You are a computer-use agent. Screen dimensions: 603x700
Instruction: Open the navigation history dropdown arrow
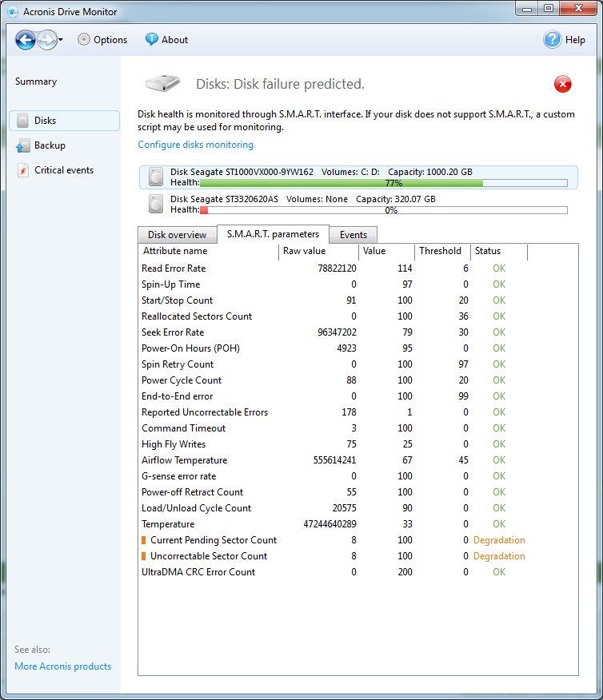coord(61,40)
